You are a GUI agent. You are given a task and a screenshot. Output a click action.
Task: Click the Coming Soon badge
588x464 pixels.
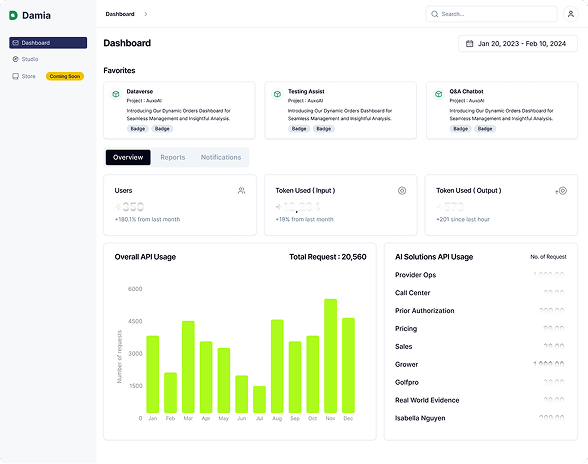[x=65, y=76]
